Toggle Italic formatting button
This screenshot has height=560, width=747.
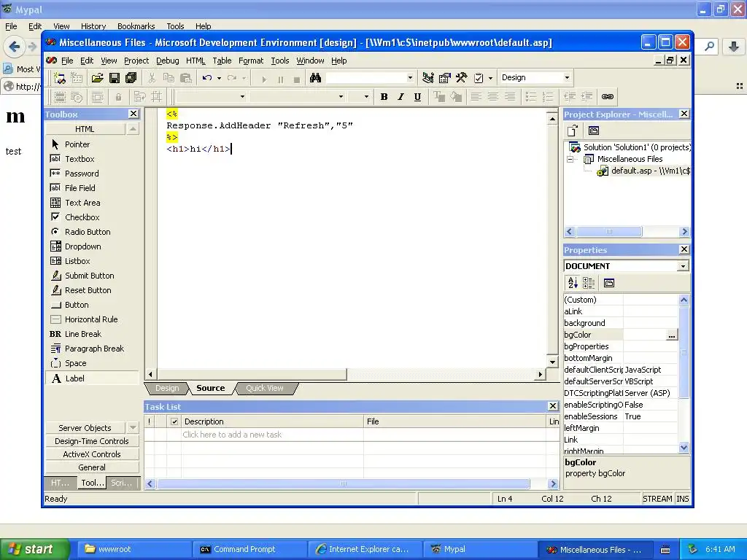click(400, 97)
